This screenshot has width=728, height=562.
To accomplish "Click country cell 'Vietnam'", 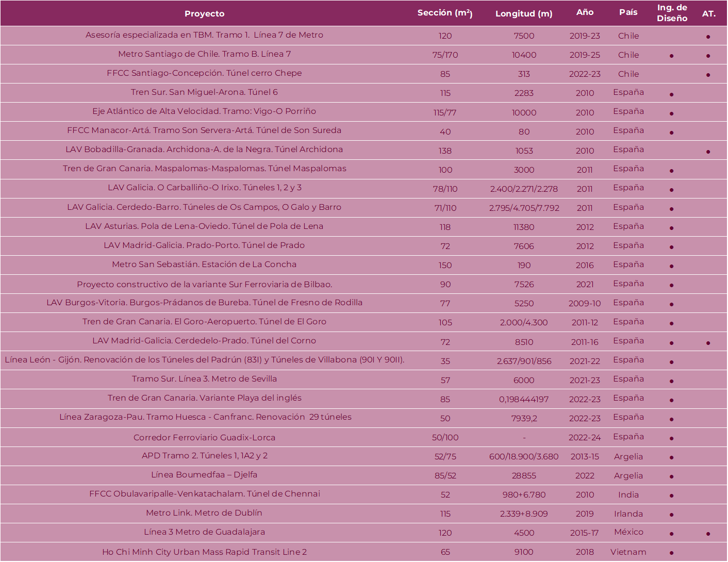I will pyautogui.click(x=628, y=552).
